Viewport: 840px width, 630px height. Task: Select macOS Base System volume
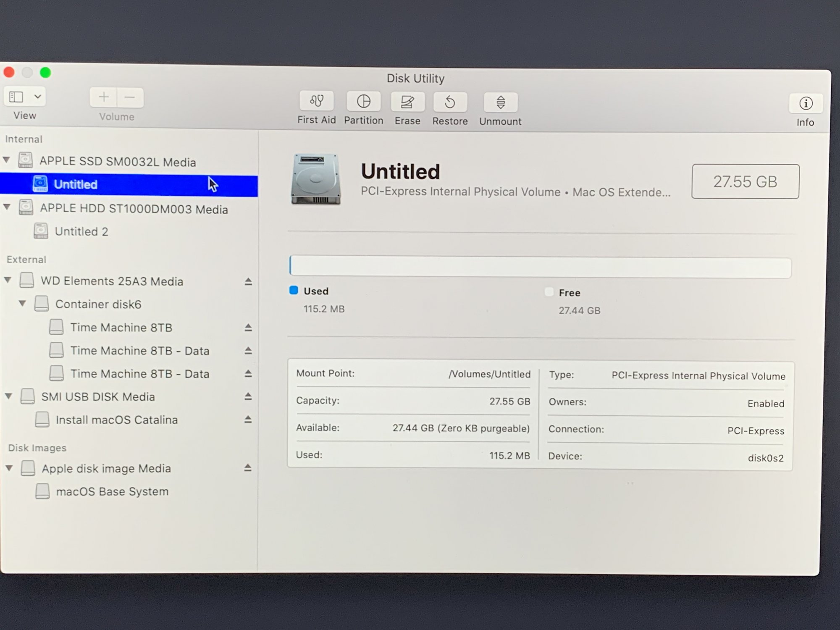tap(112, 491)
